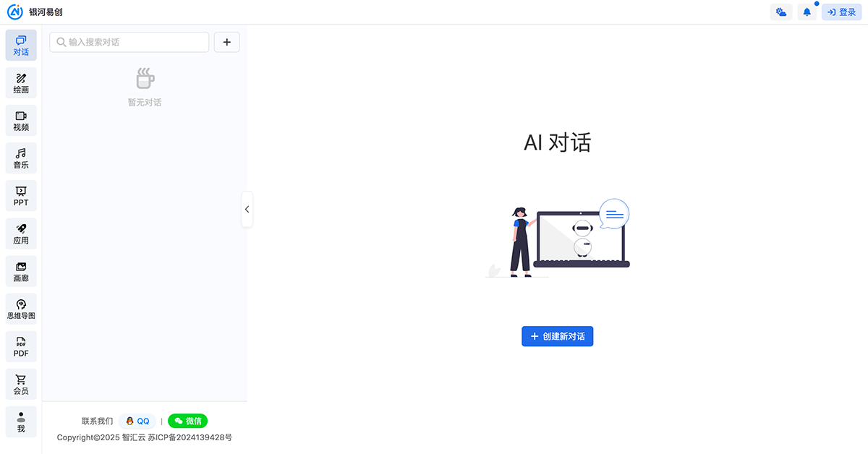Click the 创建新对话 button
Viewport: 868px width, 454px height.
point(557,336)
